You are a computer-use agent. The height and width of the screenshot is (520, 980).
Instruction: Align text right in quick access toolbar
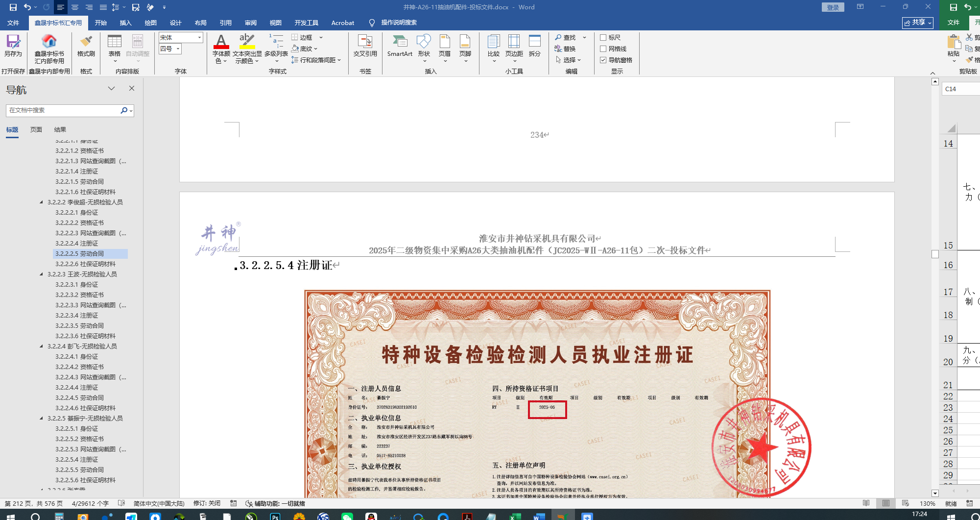point(89,7)
